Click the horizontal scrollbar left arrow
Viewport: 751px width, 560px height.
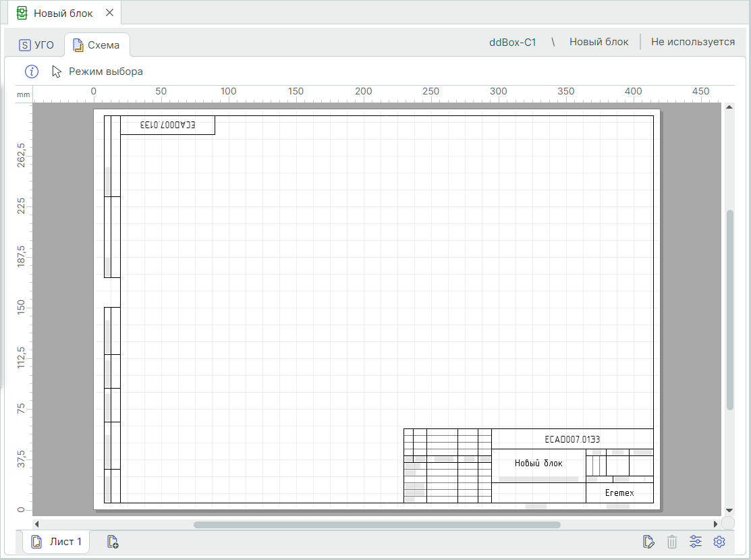37,524
